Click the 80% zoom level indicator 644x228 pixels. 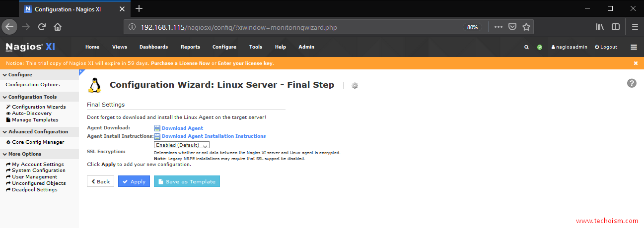pos(472,27)
